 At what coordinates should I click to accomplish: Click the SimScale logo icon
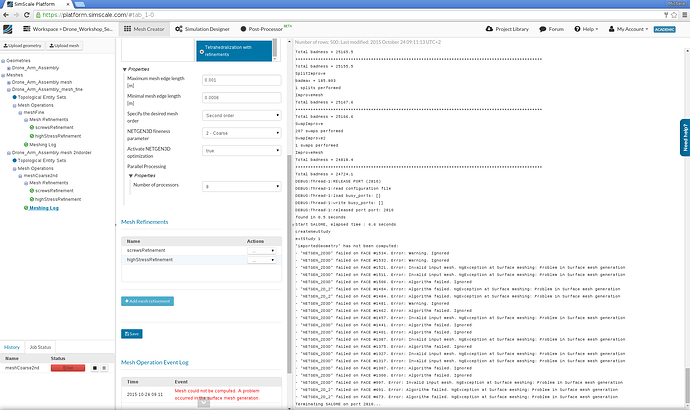pos(7,29)
